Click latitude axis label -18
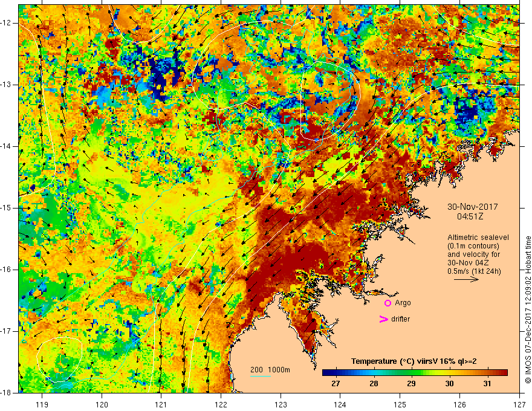This screenshot has width=532, height=411. click(6, 393)
